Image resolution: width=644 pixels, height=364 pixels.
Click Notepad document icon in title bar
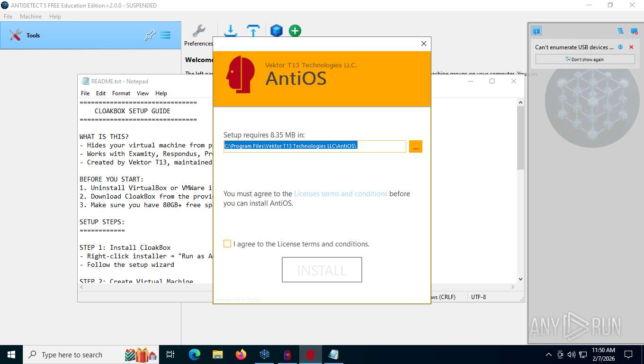click(85, 81)
